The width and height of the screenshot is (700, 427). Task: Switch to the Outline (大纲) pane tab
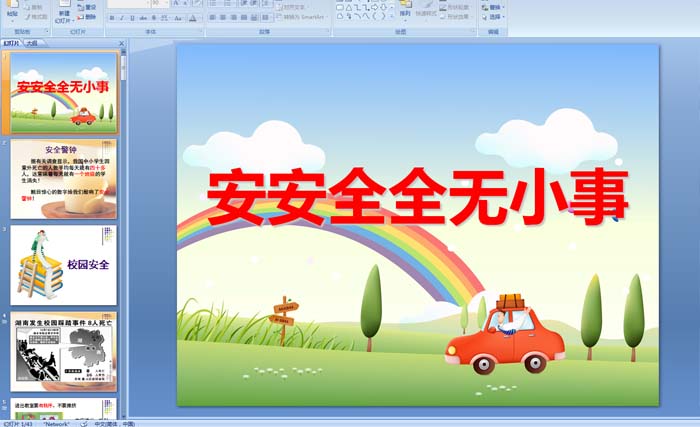point(31,43)
